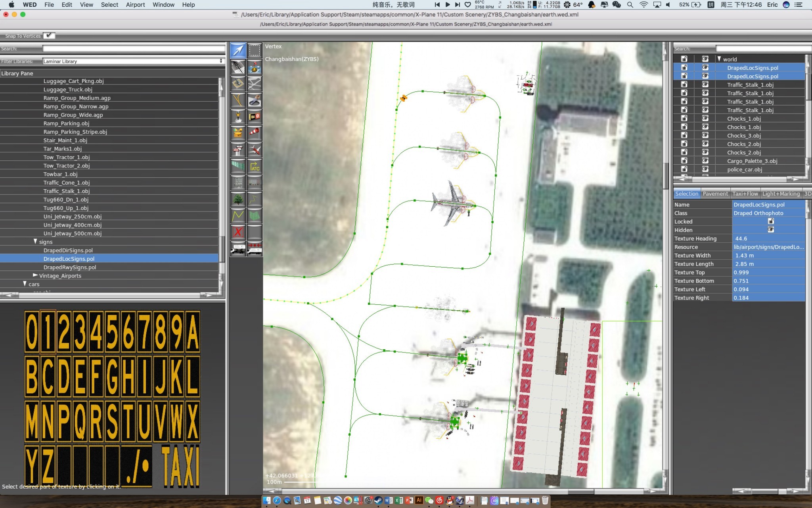Select the Taxi Sign tool
Screen dimensions: 812x508
click(x=255, y=117)
